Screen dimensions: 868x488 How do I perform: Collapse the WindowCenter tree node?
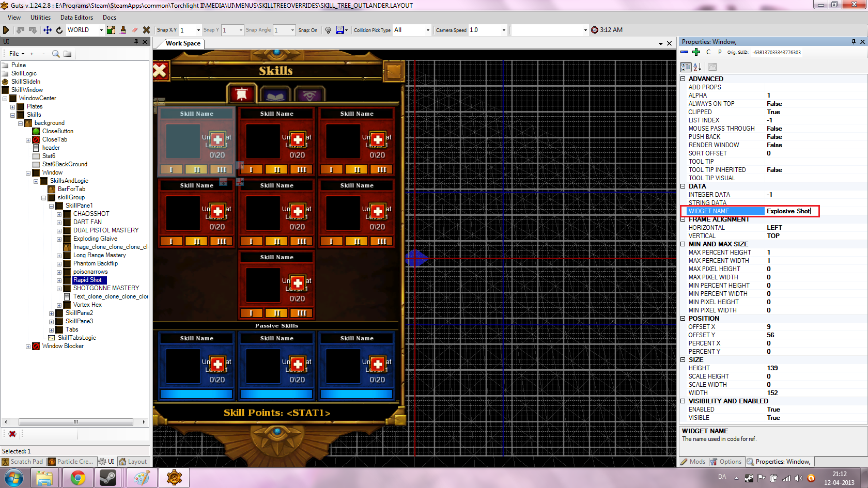(5, 99)
